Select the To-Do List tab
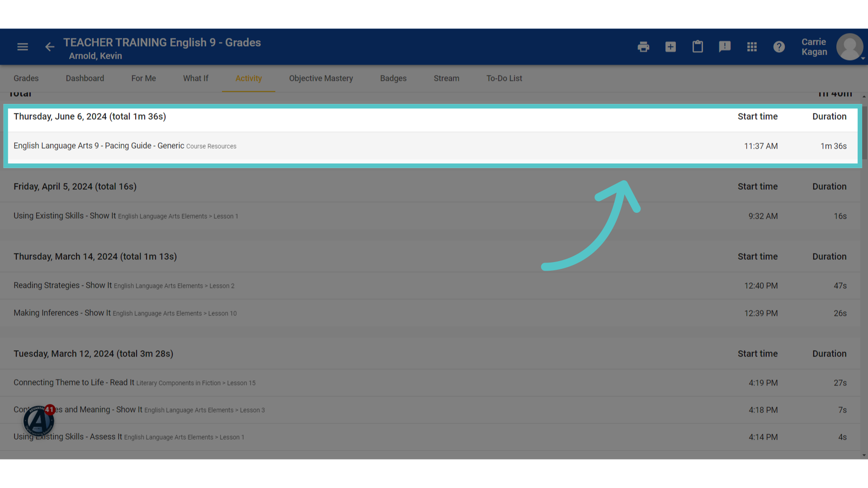 tap(504, 78)
